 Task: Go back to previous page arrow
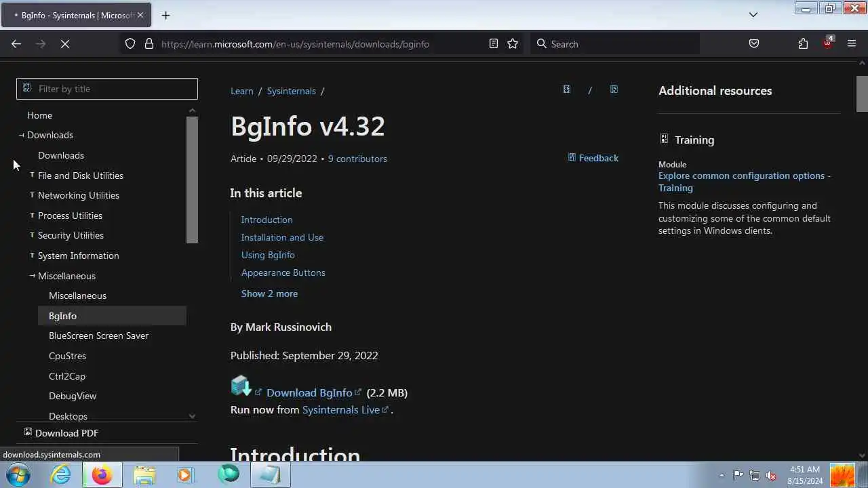(x=16, y=43)
